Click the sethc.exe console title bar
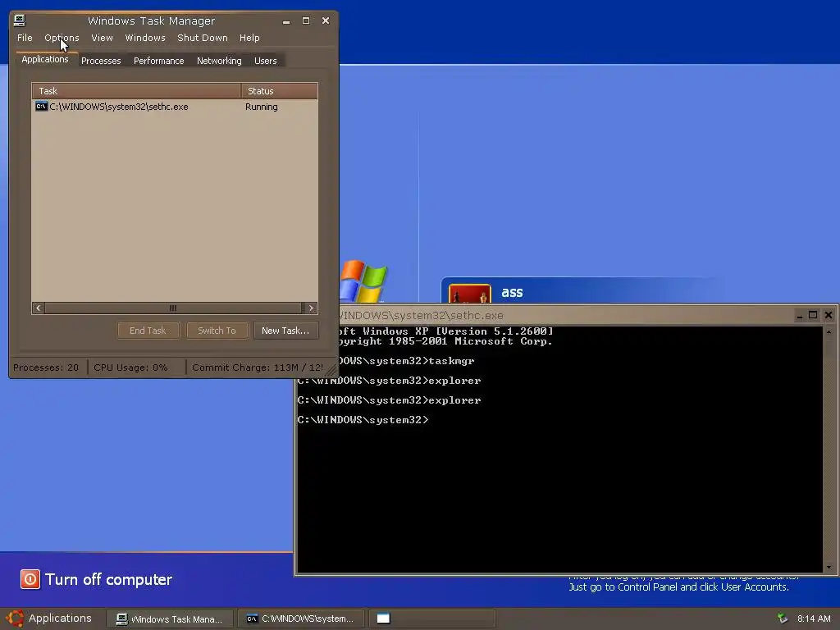 point(565,316)
